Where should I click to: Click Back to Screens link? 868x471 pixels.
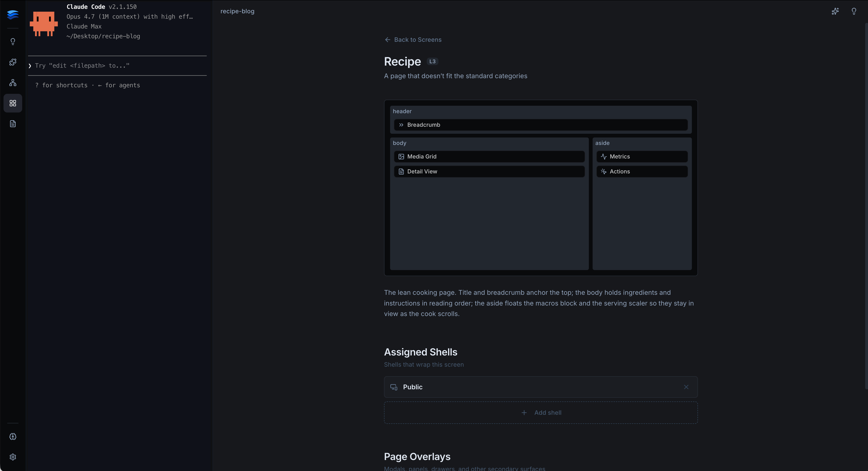click(413, 40)
